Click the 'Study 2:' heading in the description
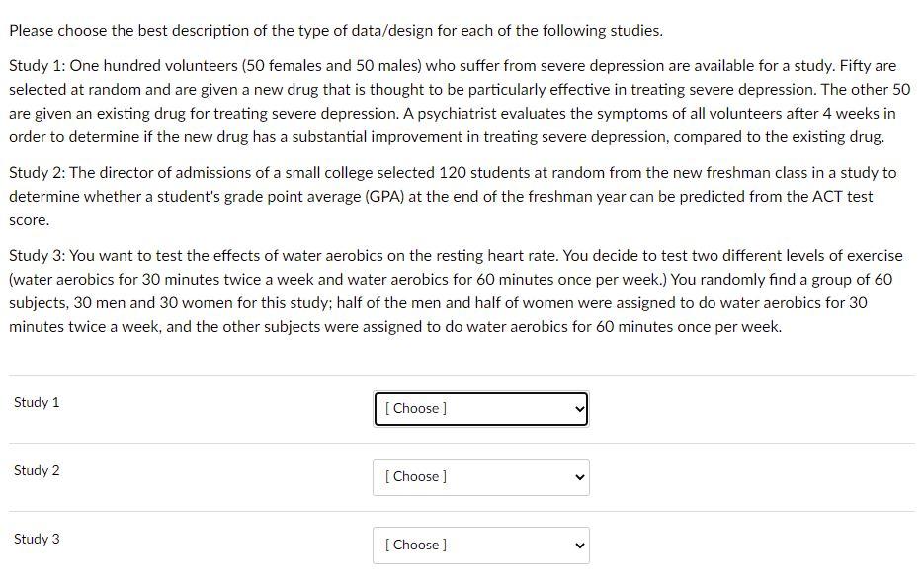Image resolution: width=924 pixels, height=588 pixels. 38,173
